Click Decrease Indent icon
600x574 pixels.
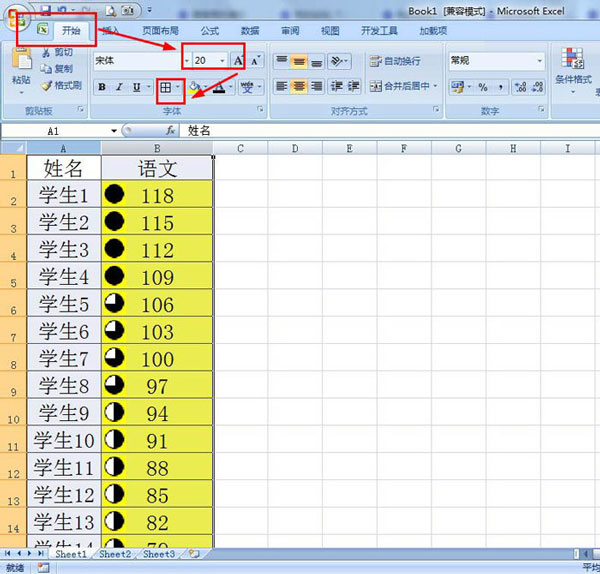(337, 86)
